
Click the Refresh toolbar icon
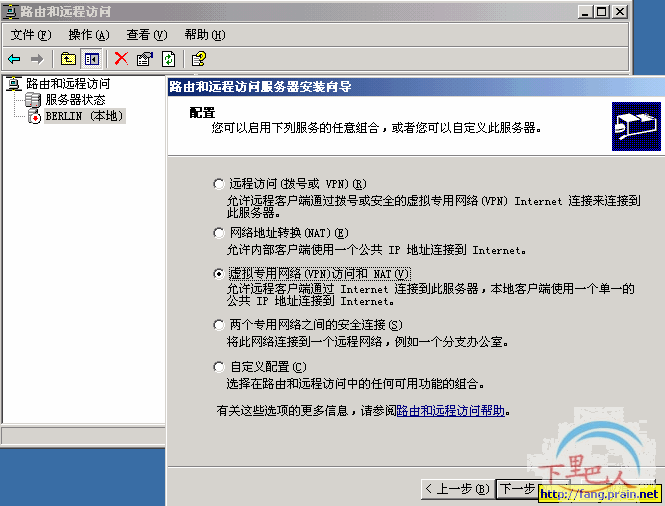click(x=168, y=59)
